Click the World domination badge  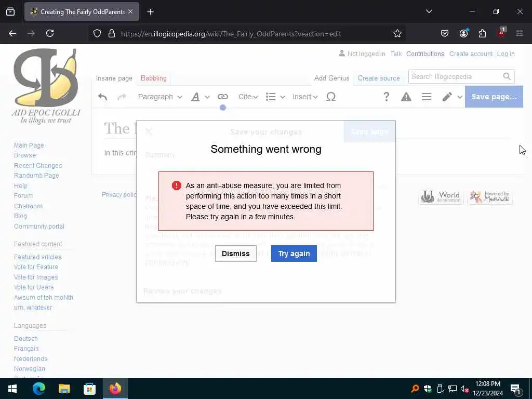click(x=441, y=197)
